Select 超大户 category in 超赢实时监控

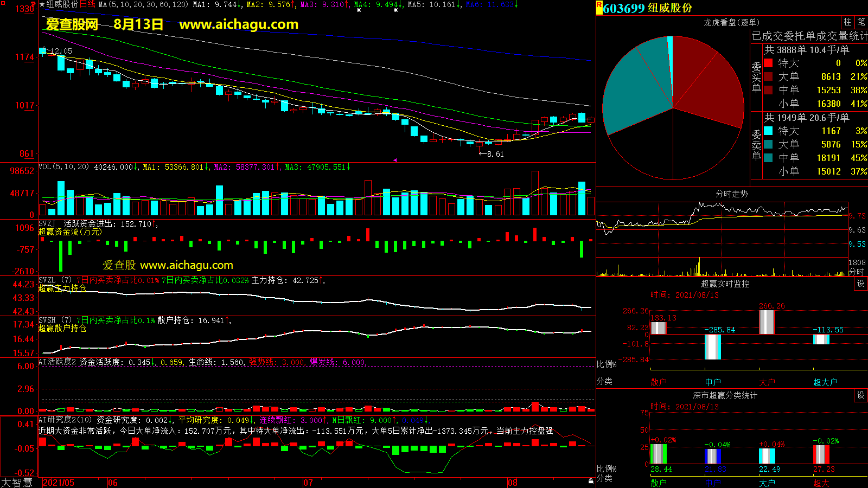click(825, 382)
